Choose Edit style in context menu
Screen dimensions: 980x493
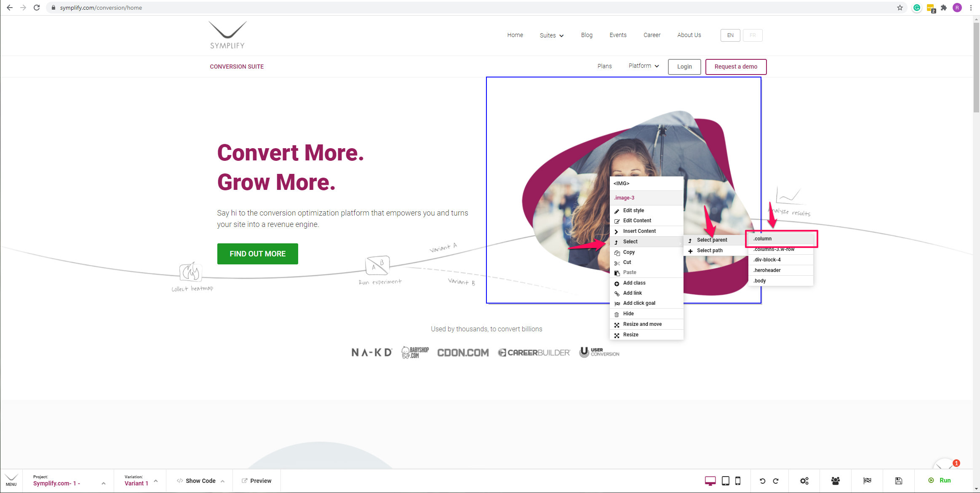[646, 211]
